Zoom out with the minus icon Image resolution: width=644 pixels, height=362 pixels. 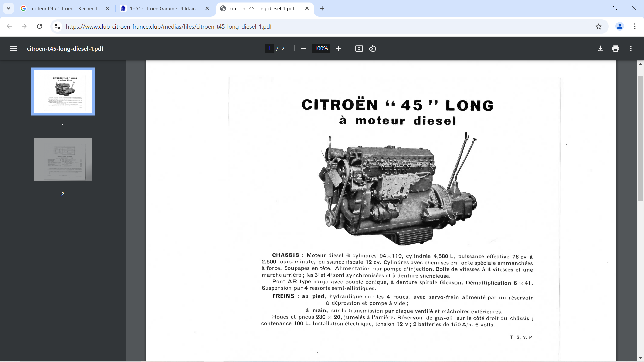click(303, 49)
